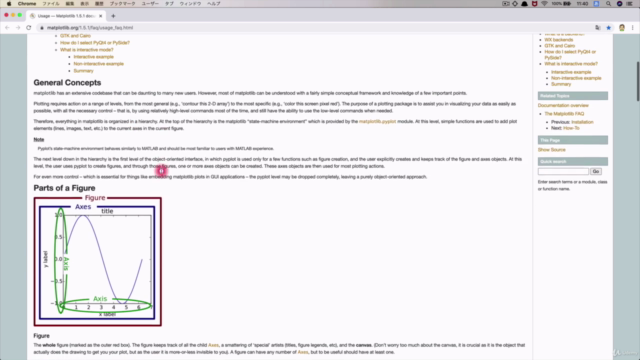Open 'GTK and Cairo' in the right sidebar
The width and height of the screenshot is (640, 360).
click(560, 46)
